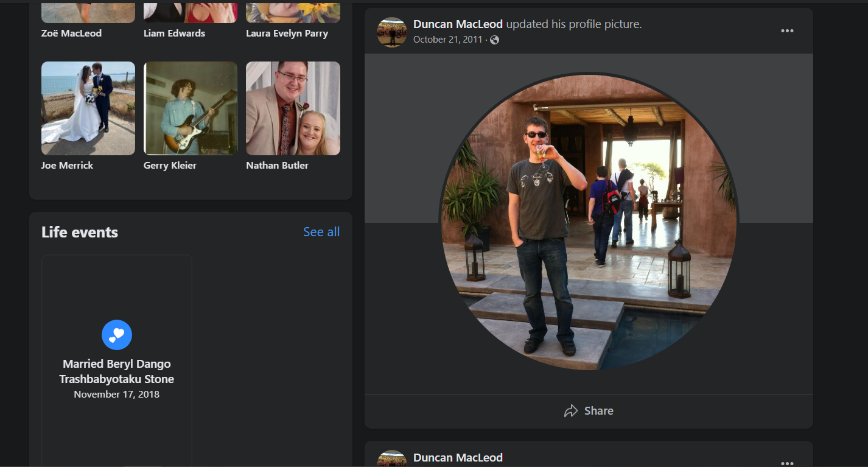Open Nathan Butler's photo thumbnail
868x467 pixels.
[x=293, y=108]
